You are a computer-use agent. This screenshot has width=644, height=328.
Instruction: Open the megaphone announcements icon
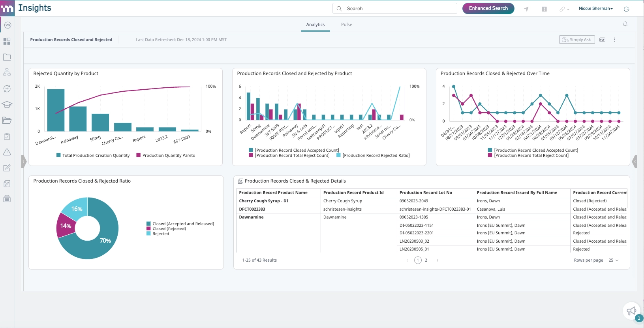pyautogui.click(x=631, y=311)
